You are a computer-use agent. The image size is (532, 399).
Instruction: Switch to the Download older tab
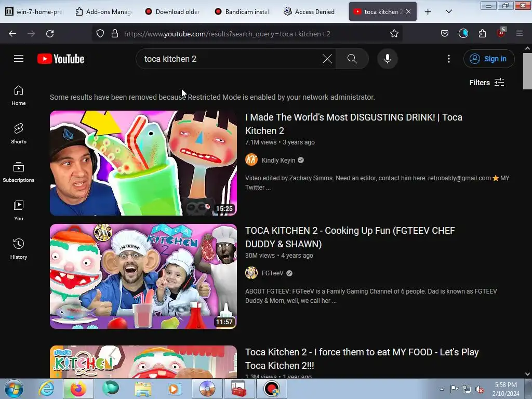point(173,12)
